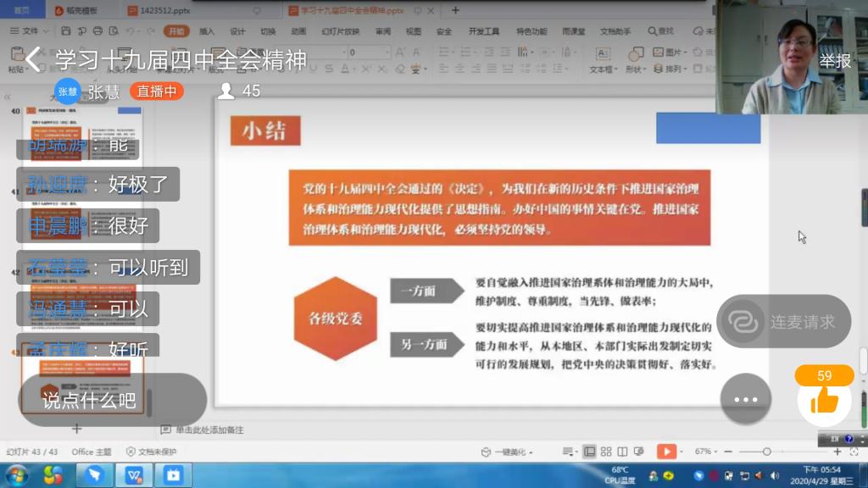Switch to reading view icon

point(623,452)
